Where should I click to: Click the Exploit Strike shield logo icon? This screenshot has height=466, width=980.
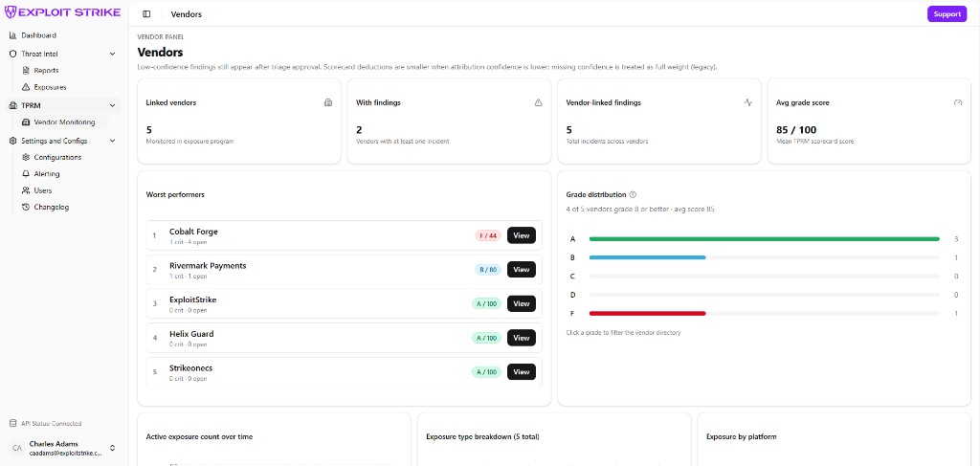pos(11,11)
